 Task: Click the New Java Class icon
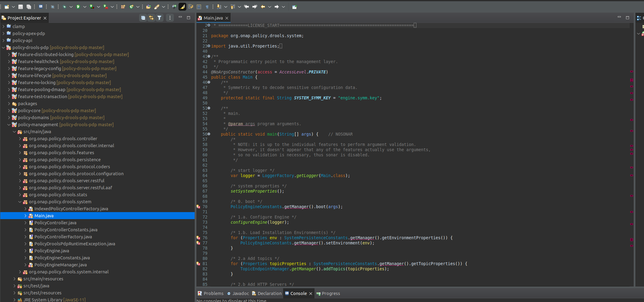131,7
